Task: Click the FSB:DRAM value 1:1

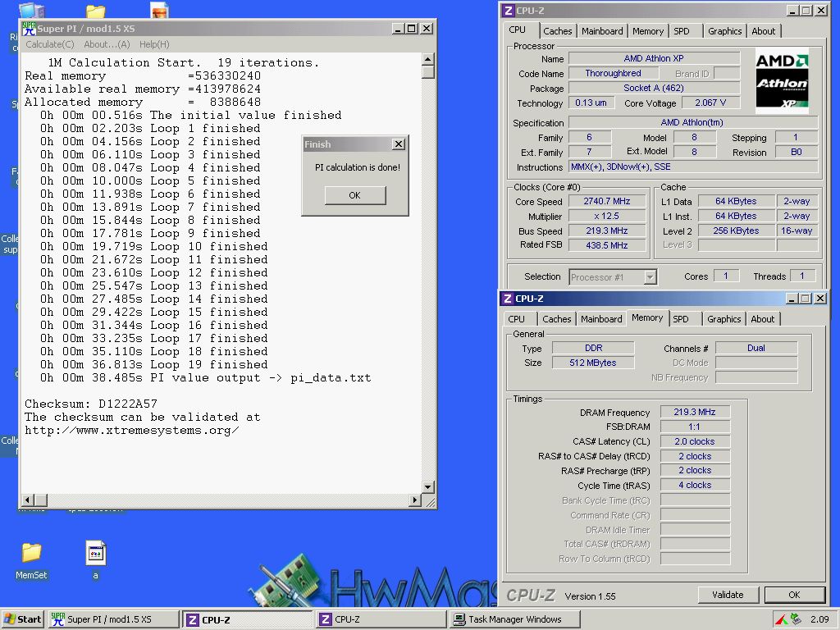Action: pyautogui.click(x=694, y=427)
